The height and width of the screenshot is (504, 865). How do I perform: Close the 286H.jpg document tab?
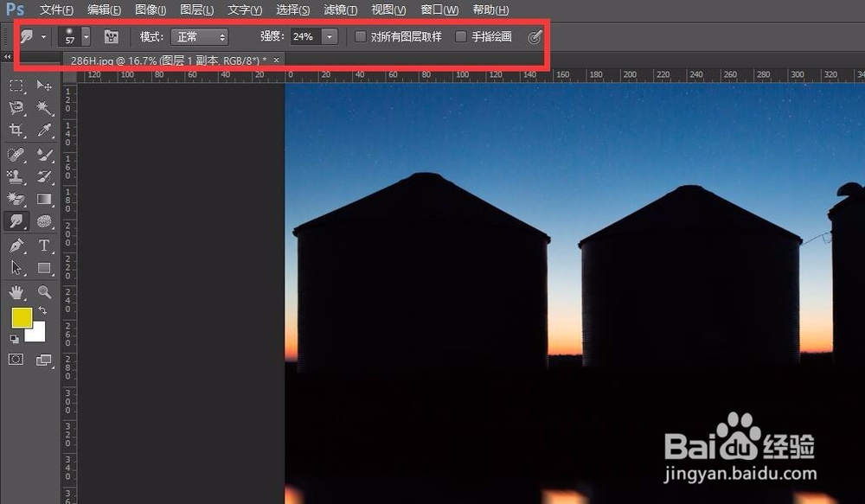coord(277,60)
